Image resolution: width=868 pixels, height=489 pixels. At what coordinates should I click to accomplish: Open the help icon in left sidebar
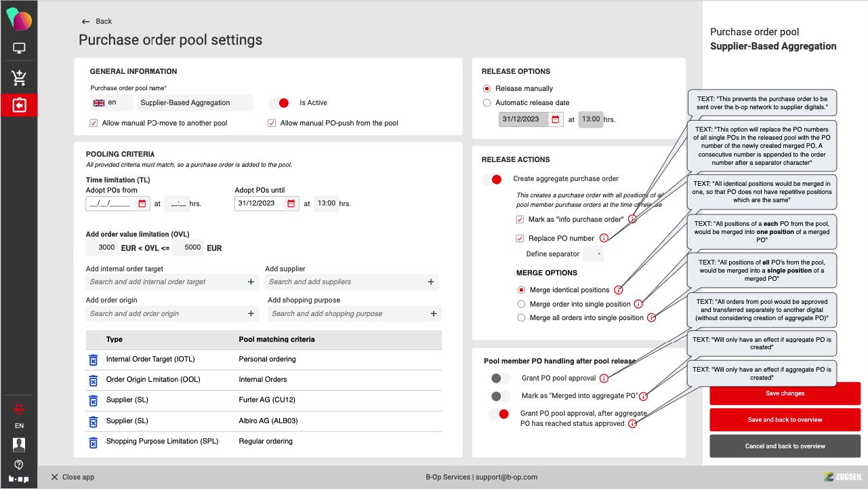[19, 465]
